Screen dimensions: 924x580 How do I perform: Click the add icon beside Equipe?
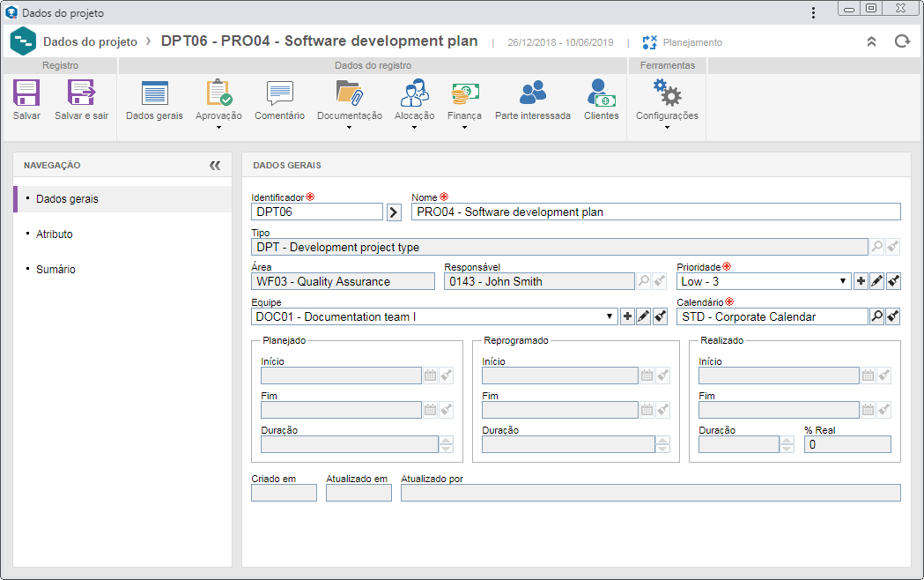click(x=627, y=316)
